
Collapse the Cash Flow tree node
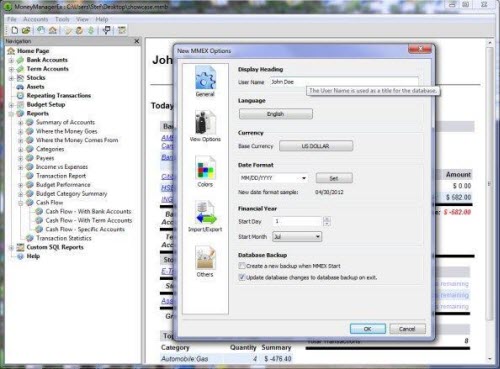tap(21, 203)
